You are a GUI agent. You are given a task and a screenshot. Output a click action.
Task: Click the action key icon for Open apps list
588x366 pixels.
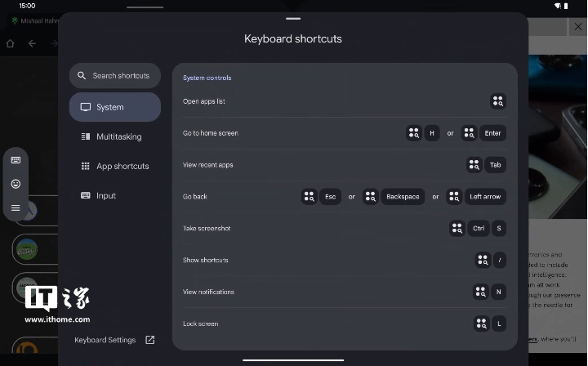(497, 101)
